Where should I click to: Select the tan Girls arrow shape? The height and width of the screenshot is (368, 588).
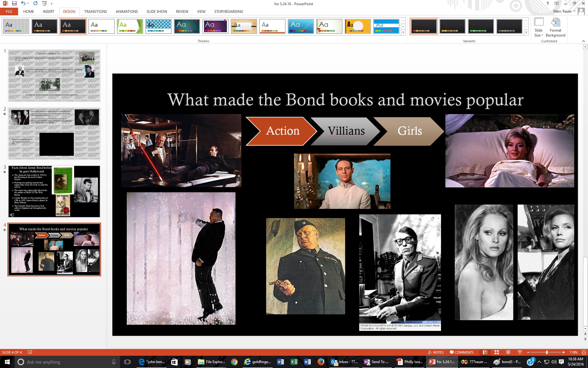click(409, 131)
